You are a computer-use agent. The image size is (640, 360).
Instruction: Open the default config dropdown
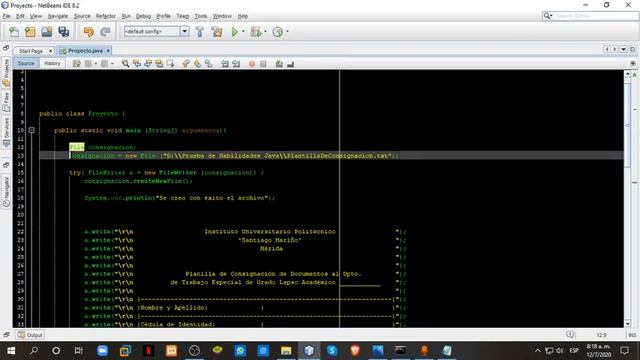[x=184, y=31]
